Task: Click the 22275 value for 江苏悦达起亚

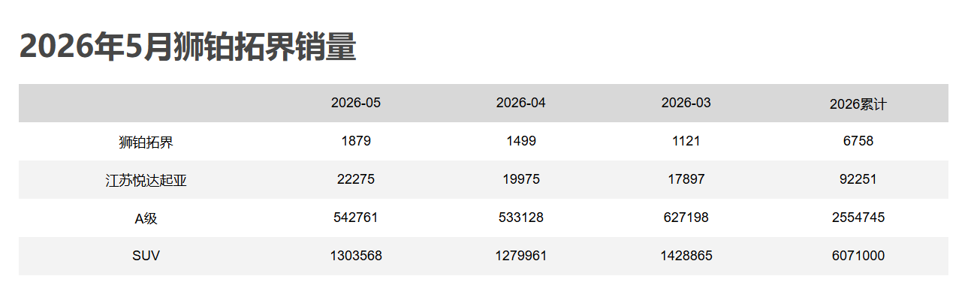Action: pos(356,179)
